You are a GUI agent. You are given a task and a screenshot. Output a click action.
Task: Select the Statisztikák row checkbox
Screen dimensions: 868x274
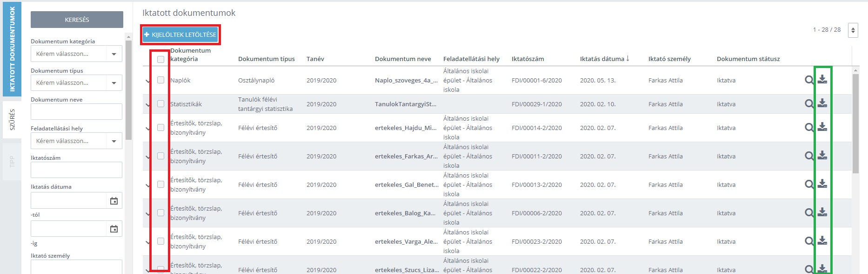coord(160,104)
